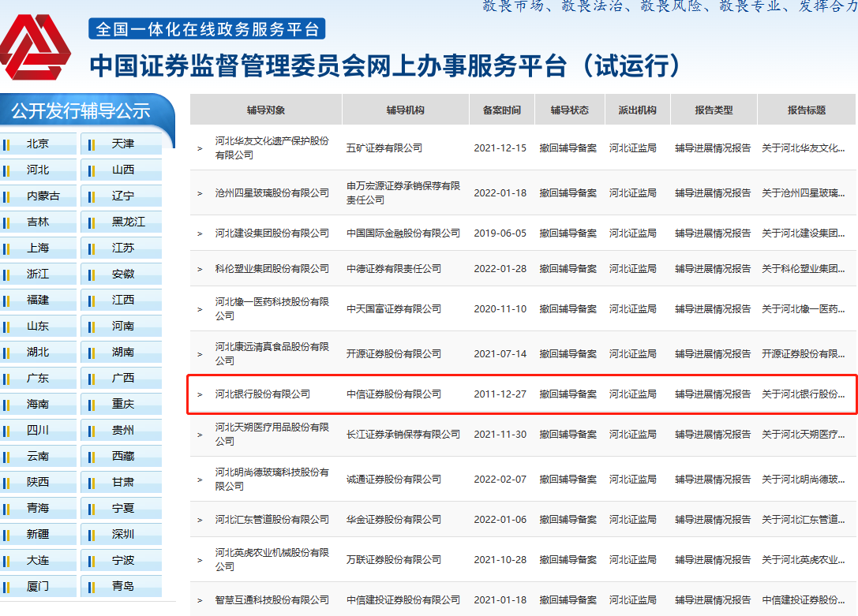Viewport: 858px width, 616px height.
Task: Click 甘肃 in the region list
Action: pyautogui.click(x=122, y=482)
